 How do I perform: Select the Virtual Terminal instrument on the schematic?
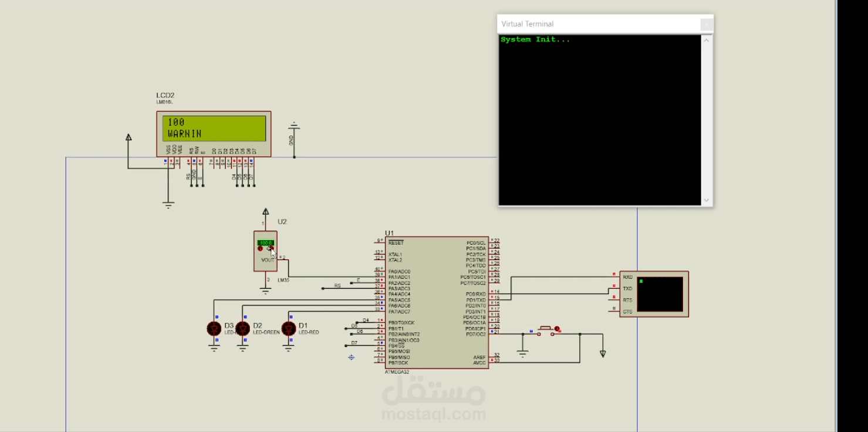coord(654,292)
